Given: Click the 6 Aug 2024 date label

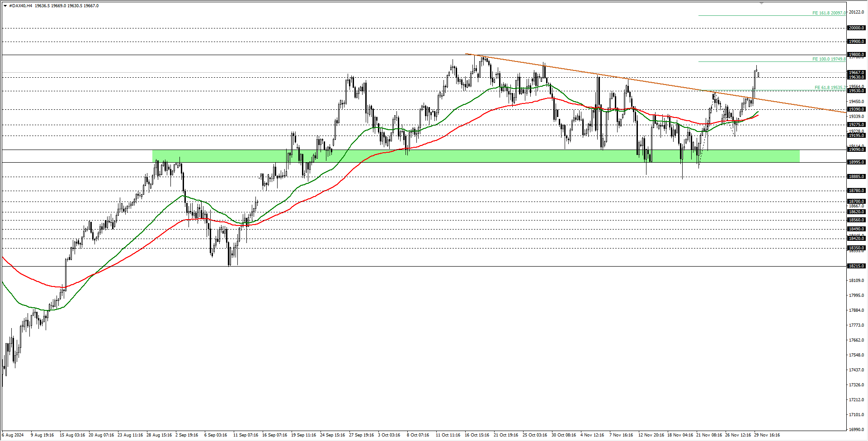Looking at the screenshot, I should point(13,435).
